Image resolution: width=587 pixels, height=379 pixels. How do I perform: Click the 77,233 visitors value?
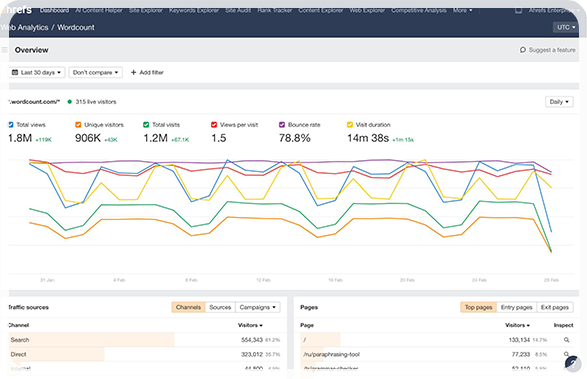click(x=521, y=354)
